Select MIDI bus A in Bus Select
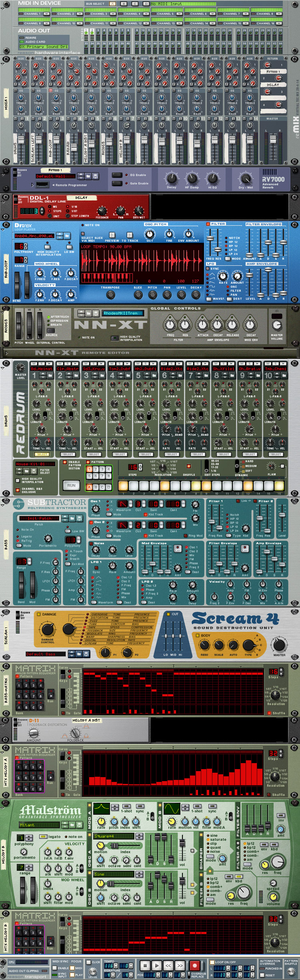Viewport: 300px width, 980px height. [112, 4]
